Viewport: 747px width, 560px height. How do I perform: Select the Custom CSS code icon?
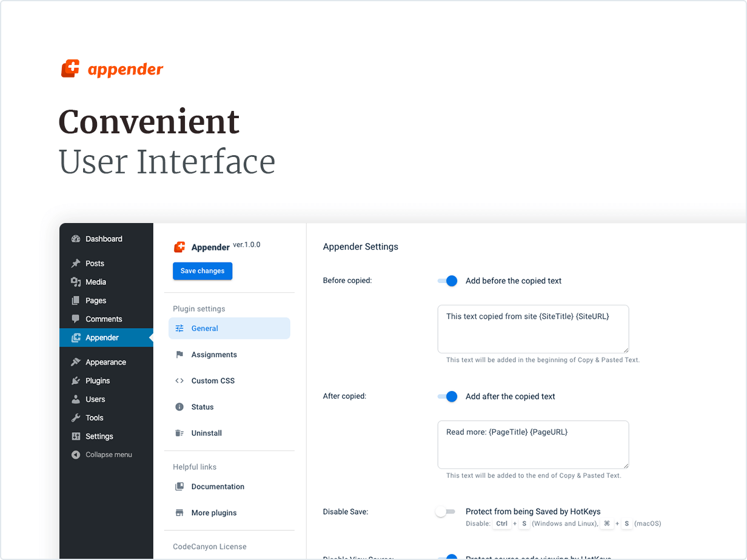[x=179, y=381]
